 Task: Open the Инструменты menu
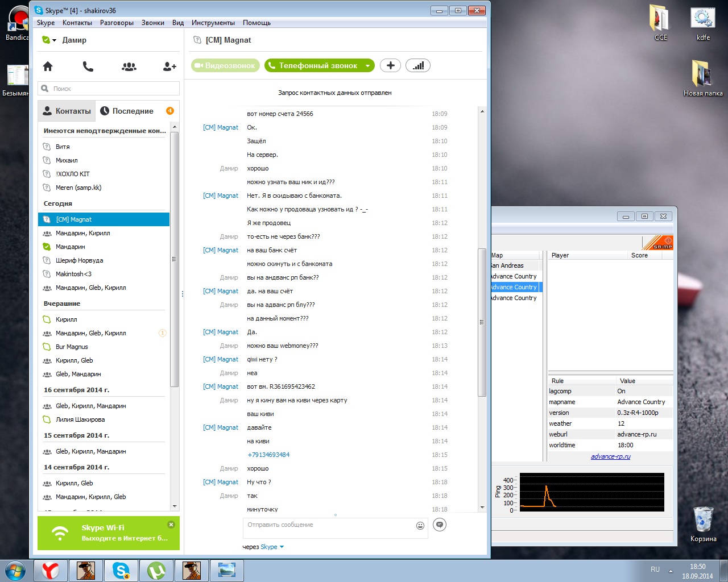pyautogui.click(x=213, y=23)
